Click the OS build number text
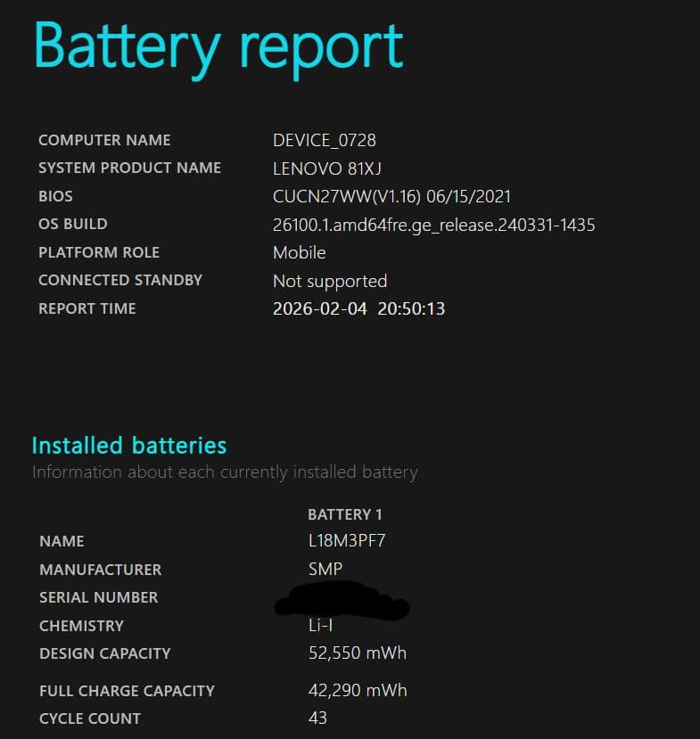 point(433,225)
